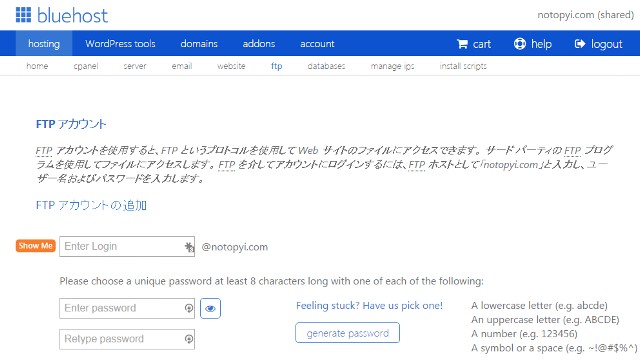Open the account tab
The image size is (640, 360).
point(317,44)
